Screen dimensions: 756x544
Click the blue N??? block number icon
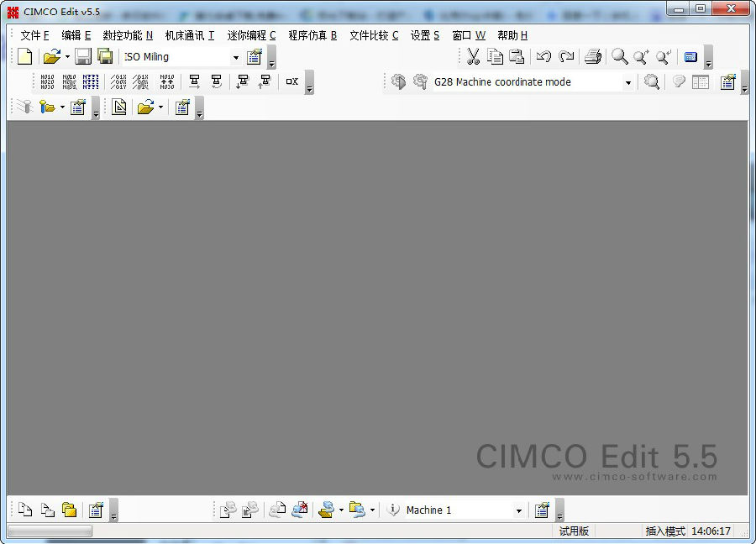(91, 82)
